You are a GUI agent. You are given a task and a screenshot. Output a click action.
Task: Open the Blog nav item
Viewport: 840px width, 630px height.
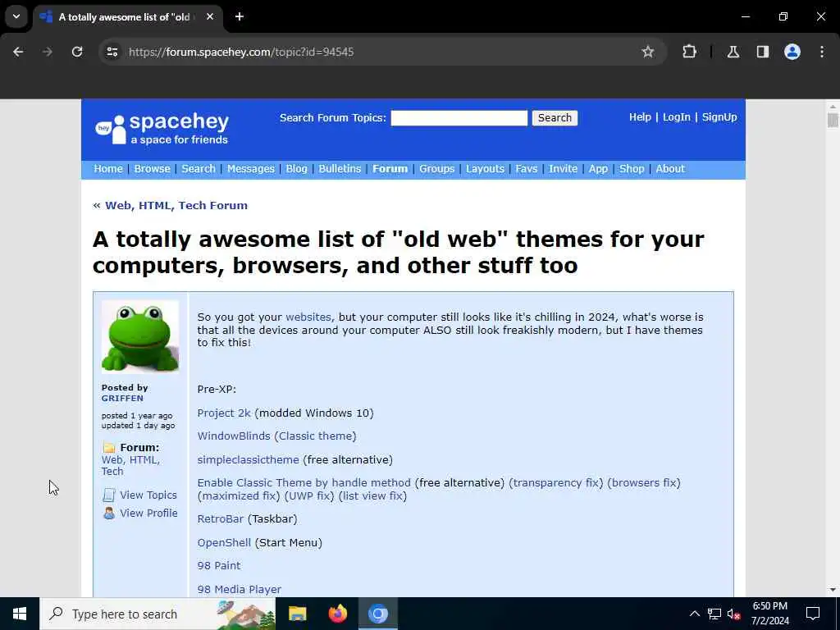(296, 169)
